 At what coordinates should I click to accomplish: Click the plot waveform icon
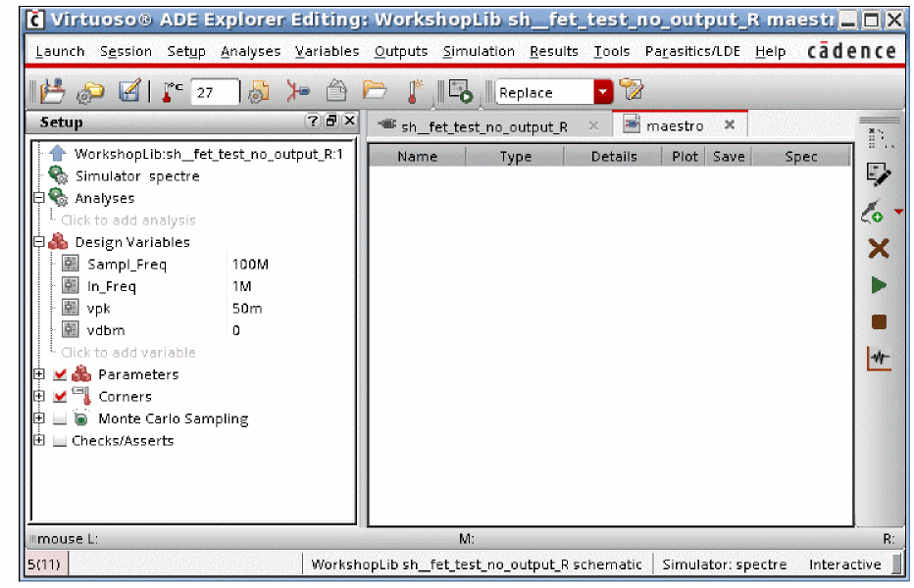[x=879, y=359]
